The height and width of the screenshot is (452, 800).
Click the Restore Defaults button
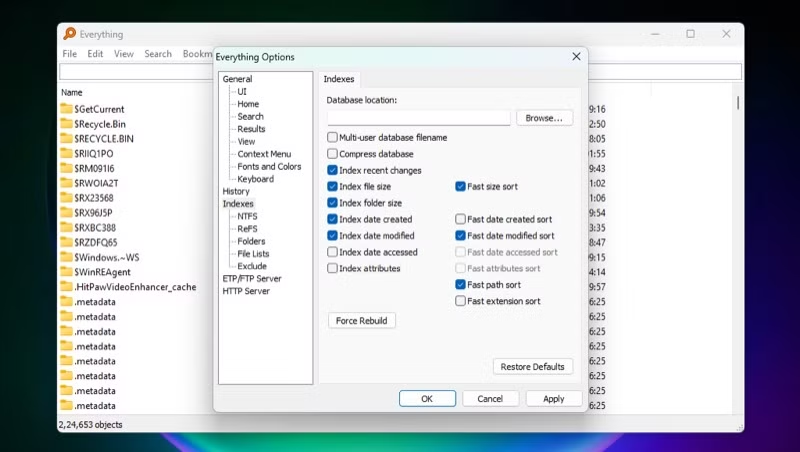pyautogui.click(x=533, y=367)
